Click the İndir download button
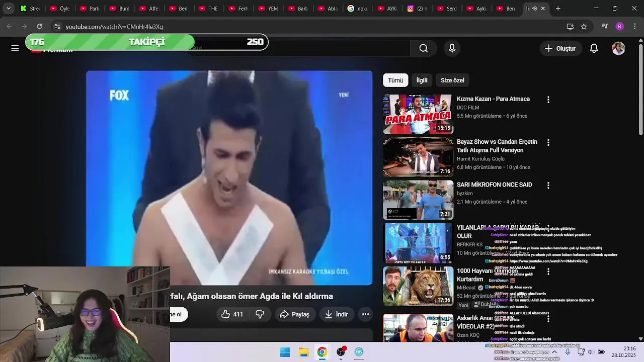 coord(337,314)
